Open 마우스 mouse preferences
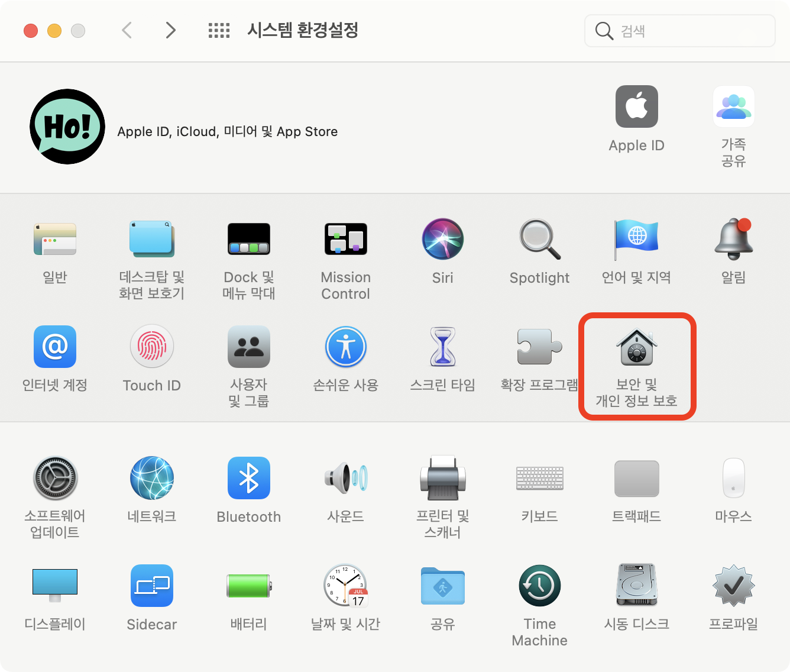Screen dimensions: 790x672 point(734,478)
